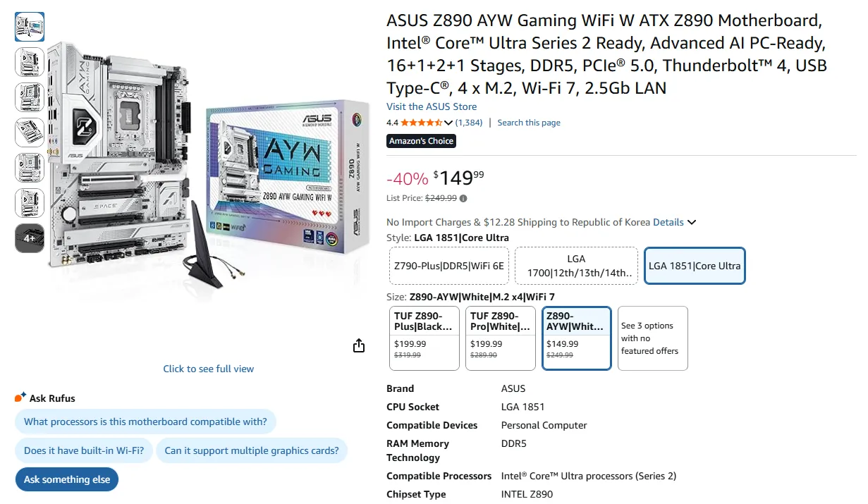Click the share icon below product image

[359, 345]
